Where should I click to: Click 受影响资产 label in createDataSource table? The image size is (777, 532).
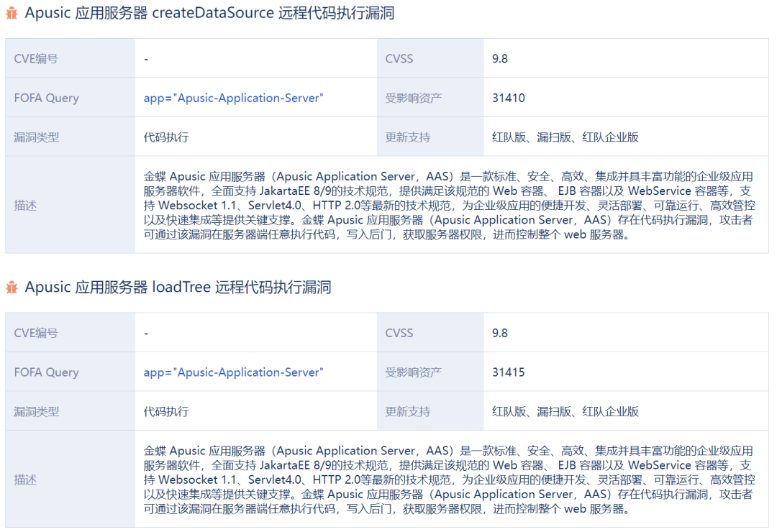point(413,98)
